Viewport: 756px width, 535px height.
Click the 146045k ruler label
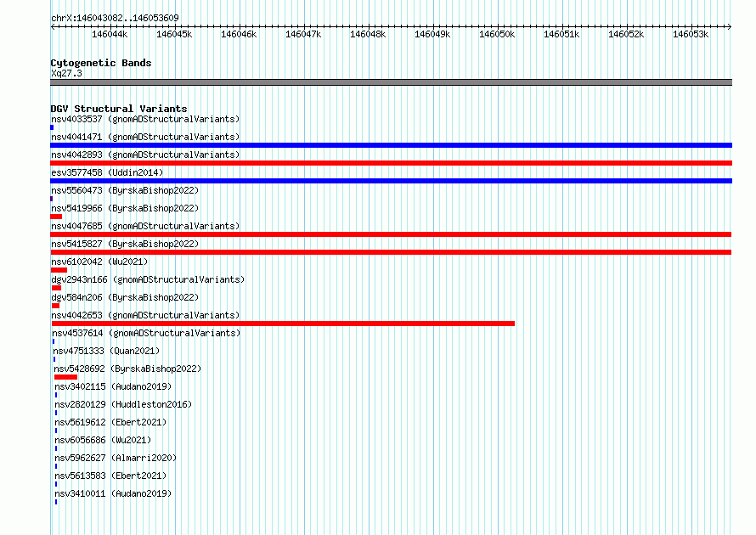pyautogui.click(x=174, y=34)
